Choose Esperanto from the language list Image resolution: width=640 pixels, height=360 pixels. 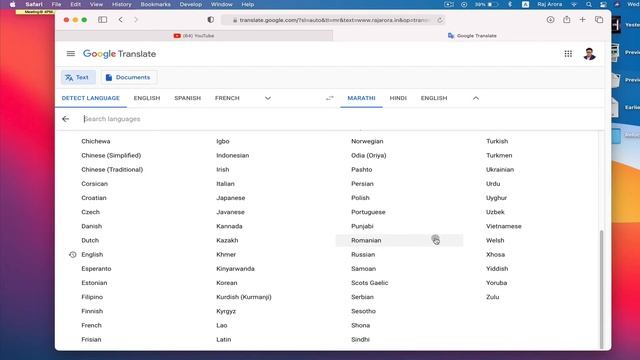coord(96,269)
